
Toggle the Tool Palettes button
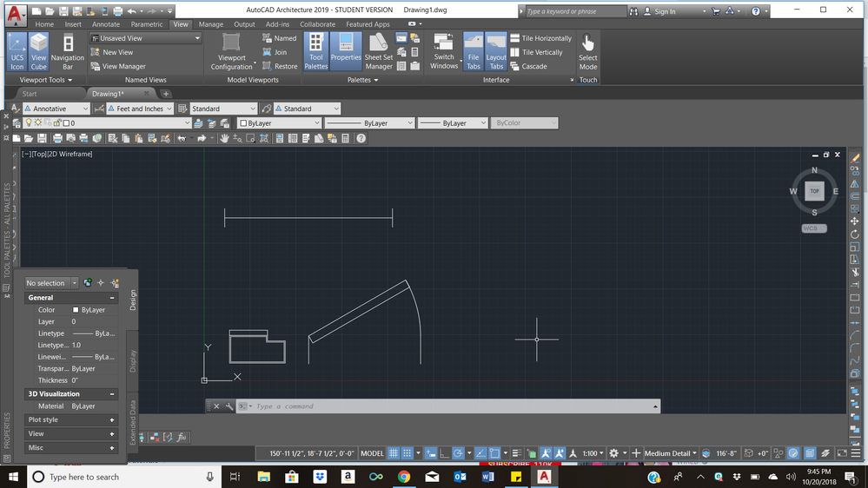(316, 51)
